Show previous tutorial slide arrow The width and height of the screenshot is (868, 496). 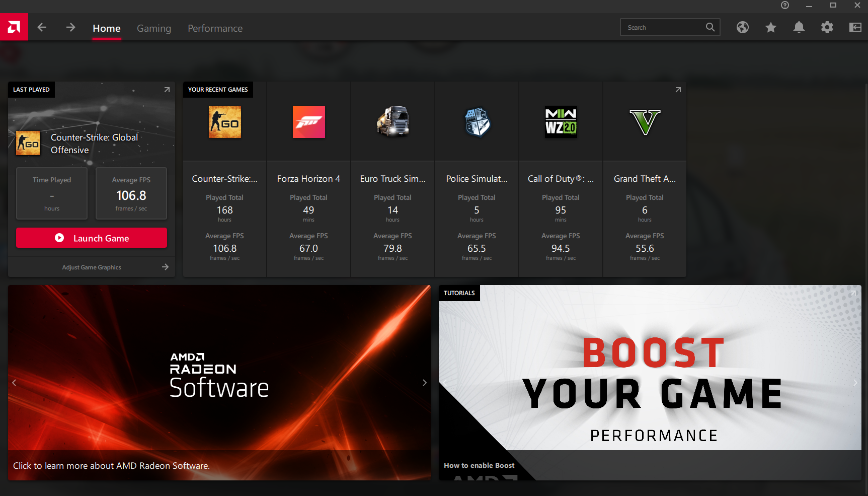point(445,383)
